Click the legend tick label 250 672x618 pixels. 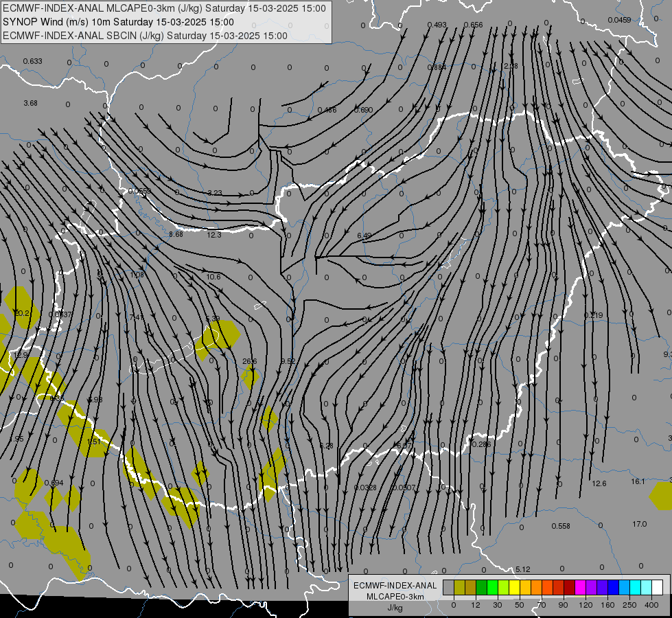tap(629, 605)
